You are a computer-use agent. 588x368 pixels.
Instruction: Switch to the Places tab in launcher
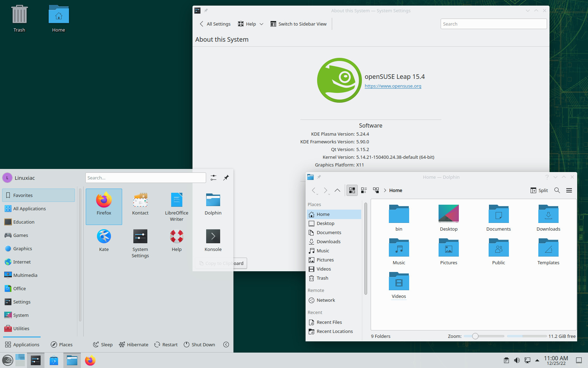pyautogui.click(x=62, y=345)
